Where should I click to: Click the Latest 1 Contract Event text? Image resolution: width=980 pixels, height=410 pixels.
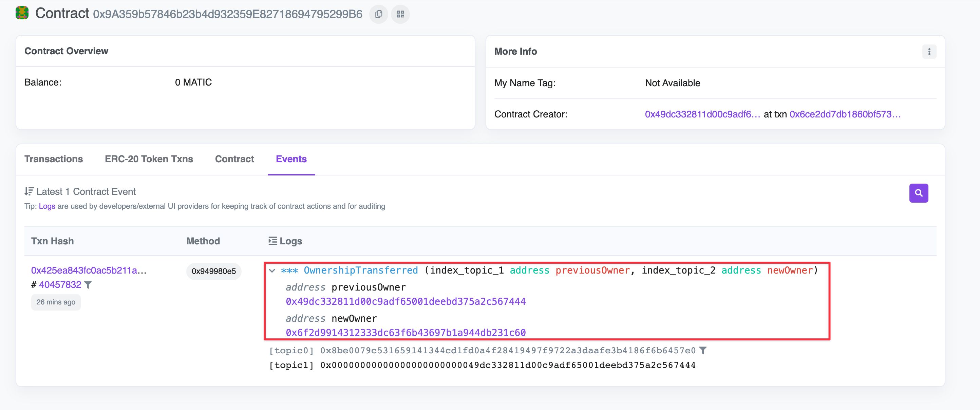coord(86,191)
